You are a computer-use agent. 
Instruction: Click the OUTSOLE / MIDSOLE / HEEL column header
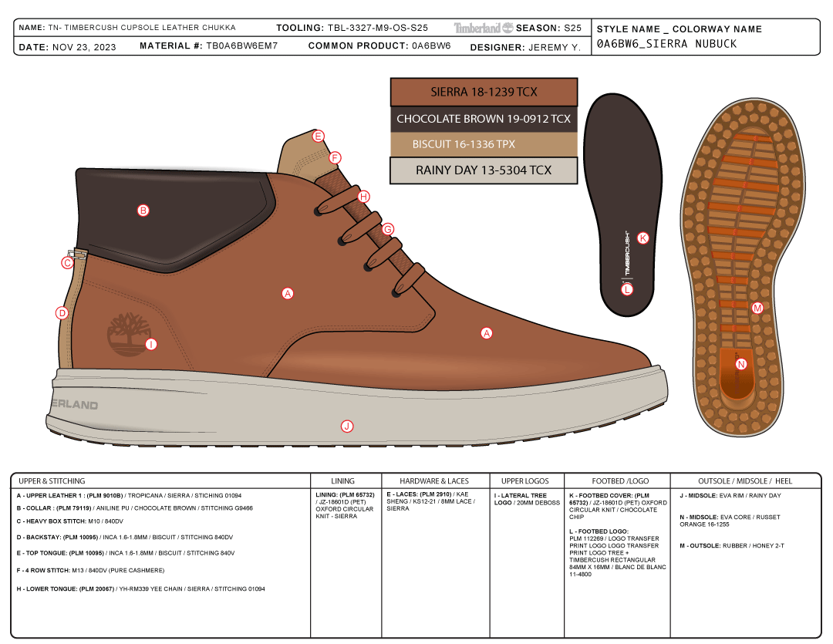[x=745, y=480]
